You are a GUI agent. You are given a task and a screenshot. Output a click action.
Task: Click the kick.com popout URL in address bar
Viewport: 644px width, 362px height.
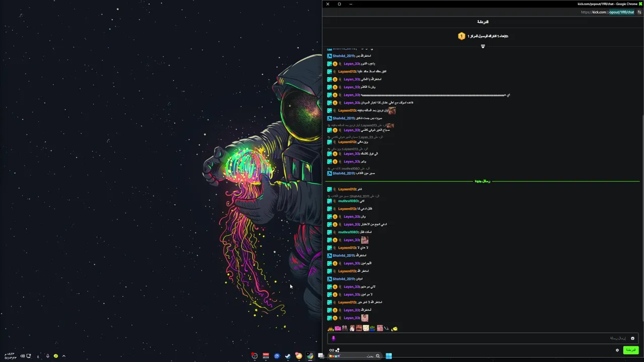[607, 12]
